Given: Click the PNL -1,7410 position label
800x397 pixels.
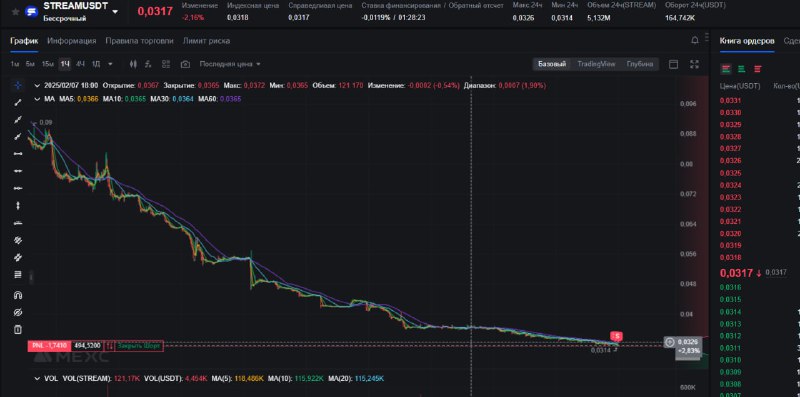Looking at the screenshot, I should 49,346.
